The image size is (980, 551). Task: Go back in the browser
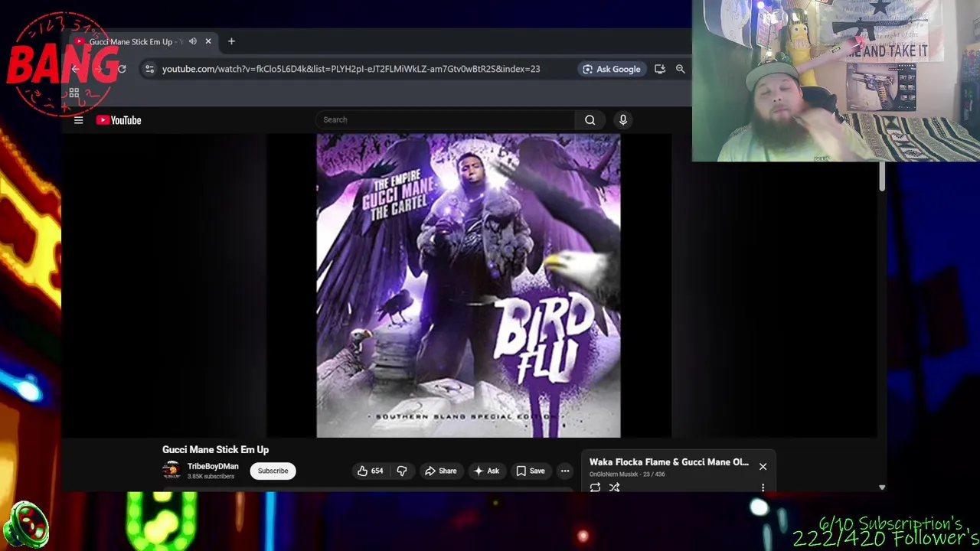click(75, 69)
